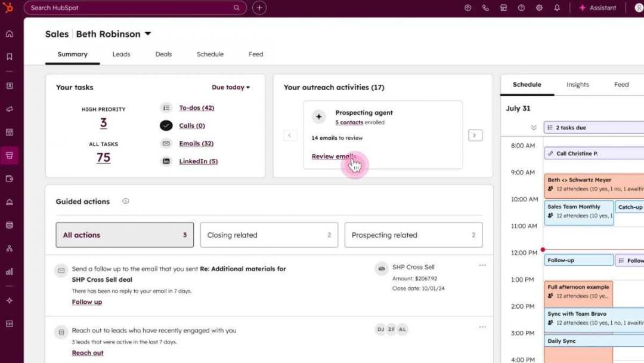Go to next outreach activity card
Screen dimensions: 644x363
475,136
